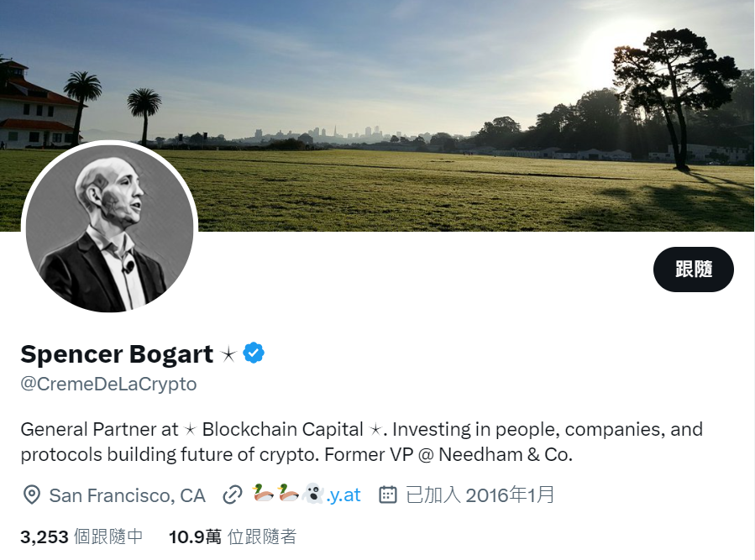The width and height of the screenshot is (755, 560).
Task: Click the location pin icon
Action: click(x=31, y=495)
